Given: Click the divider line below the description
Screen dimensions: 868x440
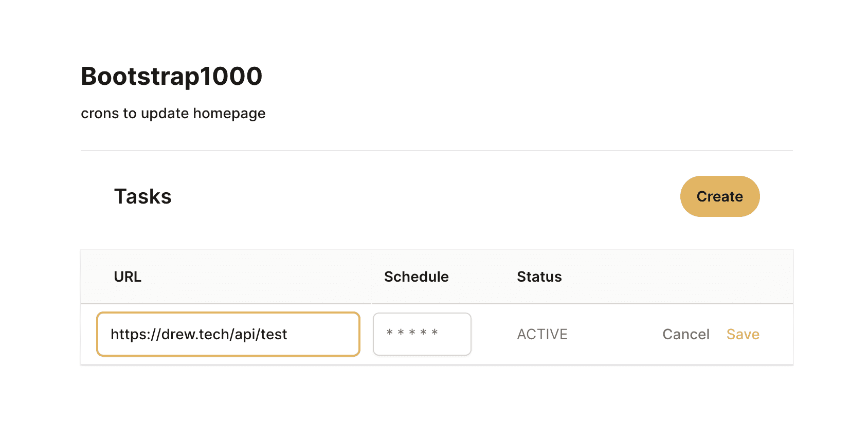Looking at the screenshot, I should pos(437,151).
